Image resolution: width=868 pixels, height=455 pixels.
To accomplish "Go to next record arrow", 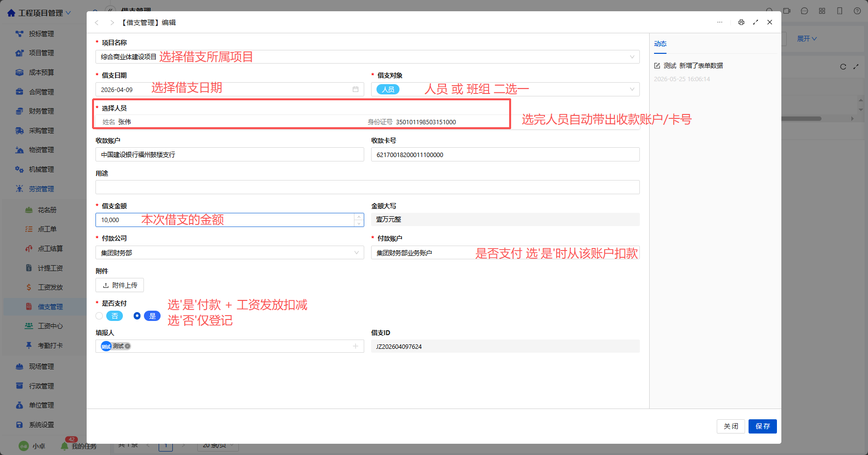I will coord(112,23).
